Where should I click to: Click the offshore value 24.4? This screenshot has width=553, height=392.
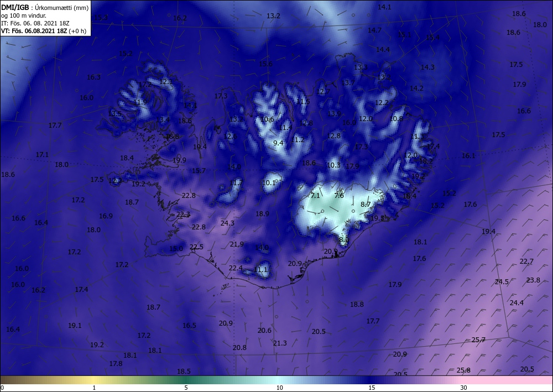pos(517,303)
